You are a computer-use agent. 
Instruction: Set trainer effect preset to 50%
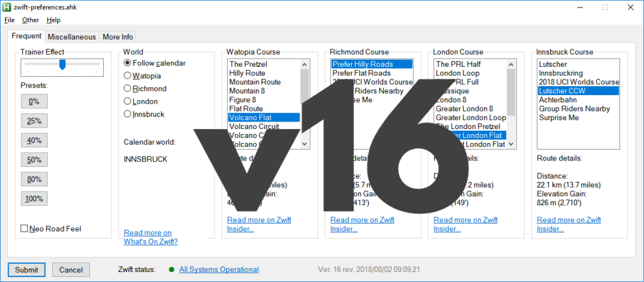tap(34, 160)
